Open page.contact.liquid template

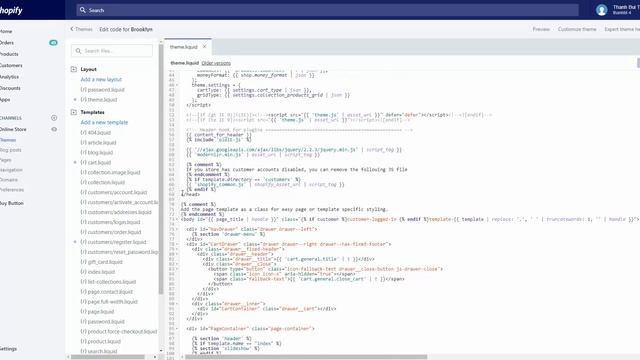(x=107, y=292)
